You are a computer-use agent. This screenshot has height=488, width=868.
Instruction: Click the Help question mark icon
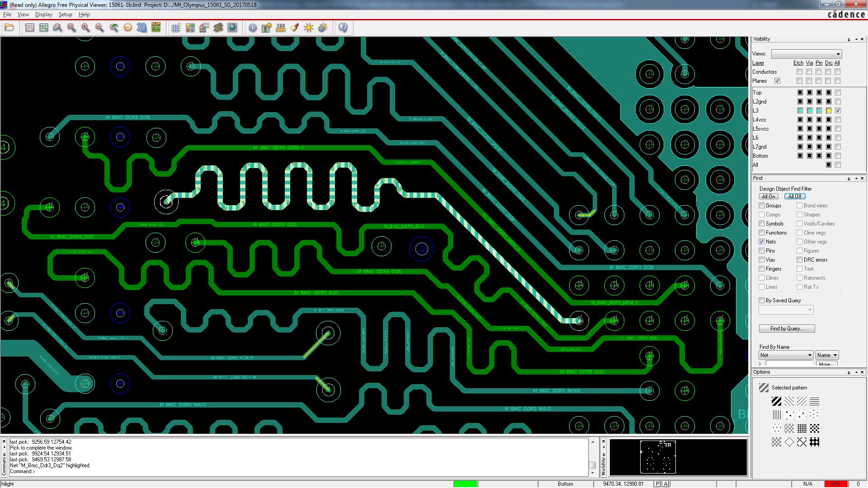(343, 28)
